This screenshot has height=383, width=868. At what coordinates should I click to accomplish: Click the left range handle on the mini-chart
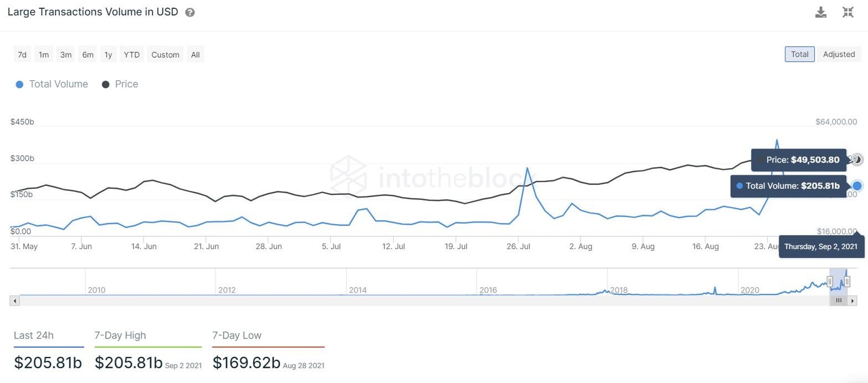(x=830, y=281)
